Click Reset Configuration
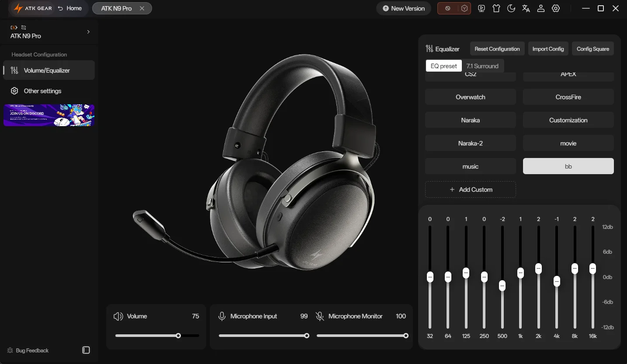Image resolution: width=627 pixels, height=364 pixels. [x=497, y=49]
